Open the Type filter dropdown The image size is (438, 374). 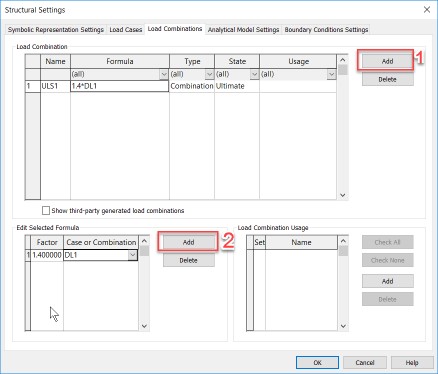coord(209,74)
